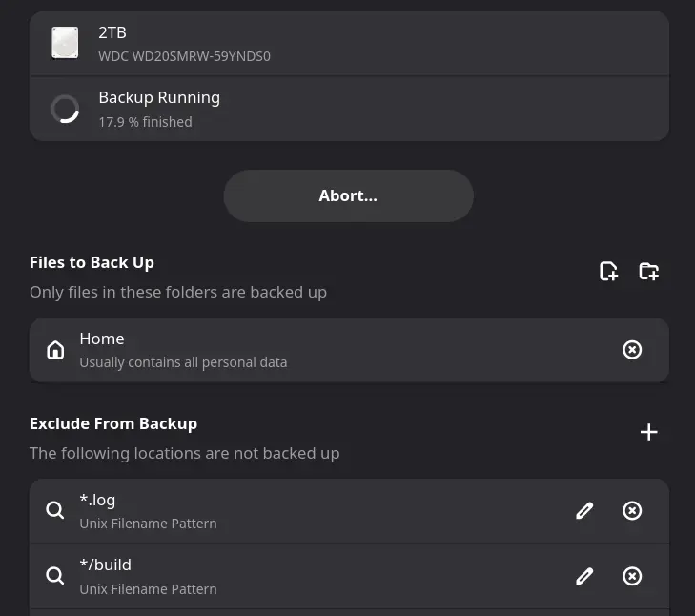Click the hard drive icon
This screenshot has height=616, width=695.
[x=65, y=43]
